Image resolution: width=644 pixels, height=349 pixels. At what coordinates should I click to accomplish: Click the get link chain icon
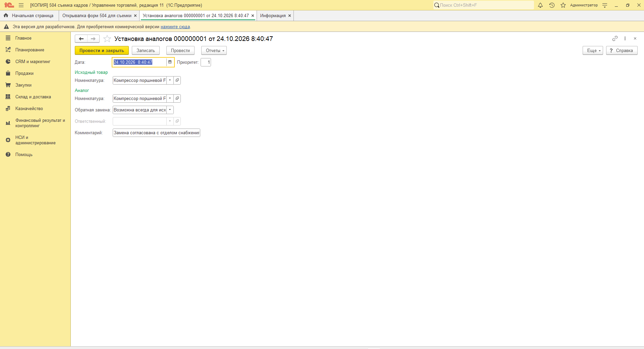pos(615,39)
